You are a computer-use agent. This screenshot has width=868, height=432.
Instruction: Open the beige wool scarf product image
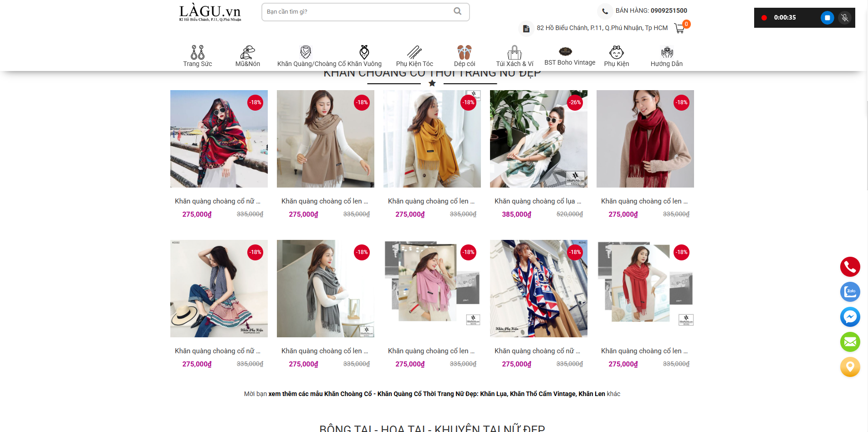point(326,139)
